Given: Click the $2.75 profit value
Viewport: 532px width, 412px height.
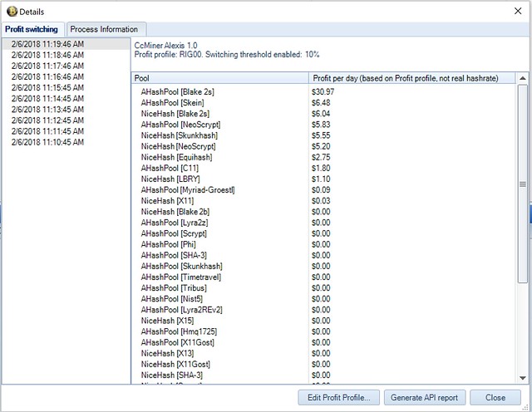Looking at the screenshot, I should [321, 157].
